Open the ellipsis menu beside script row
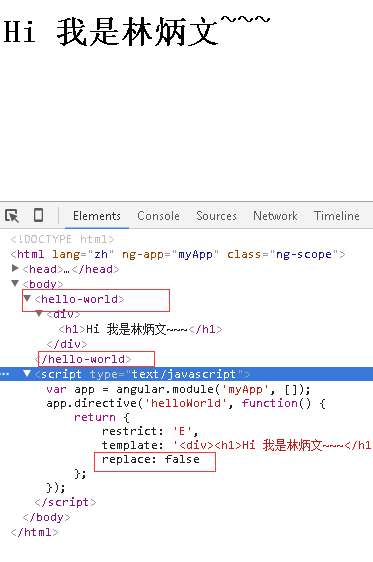Screen dimensions: 373x562 (x=5, y=374)
